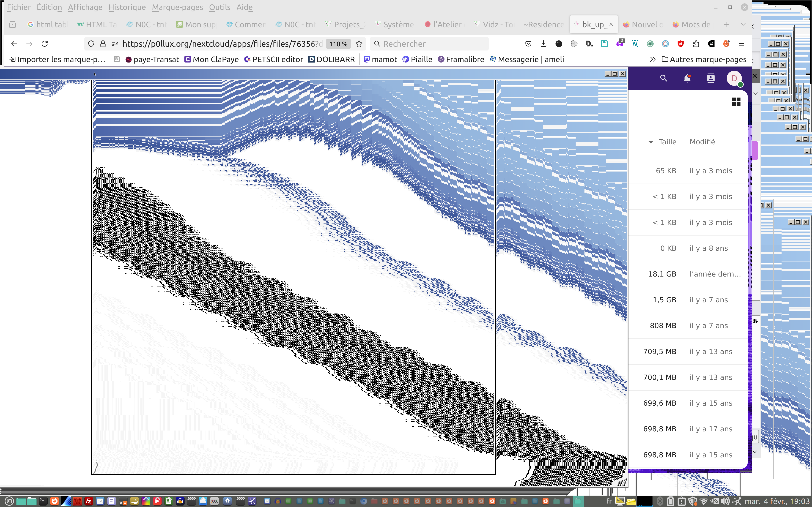Bookmark this page with star icon
This screenshot has height=507, width=812.
point(359,44)
